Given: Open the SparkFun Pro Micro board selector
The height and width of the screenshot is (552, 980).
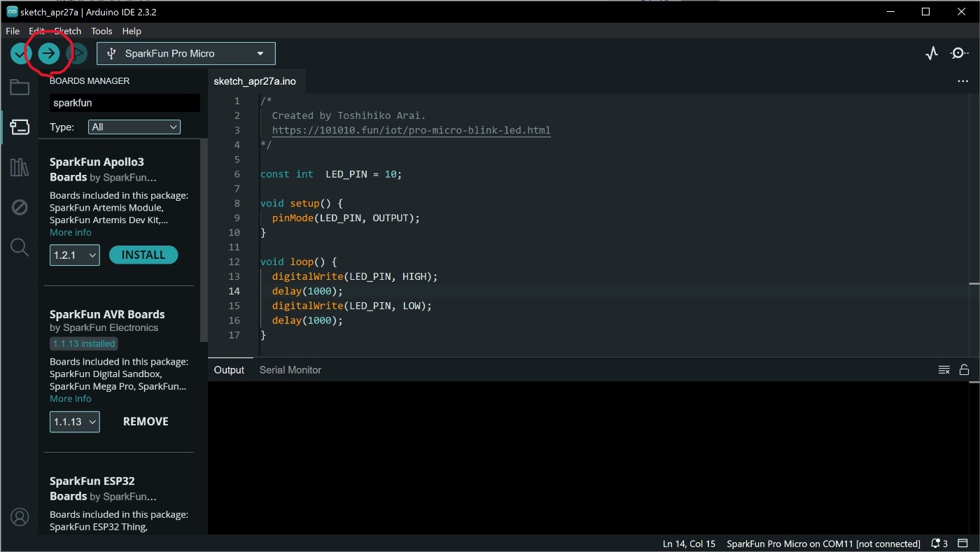Looking at the screenshot, I should (186, 53).
